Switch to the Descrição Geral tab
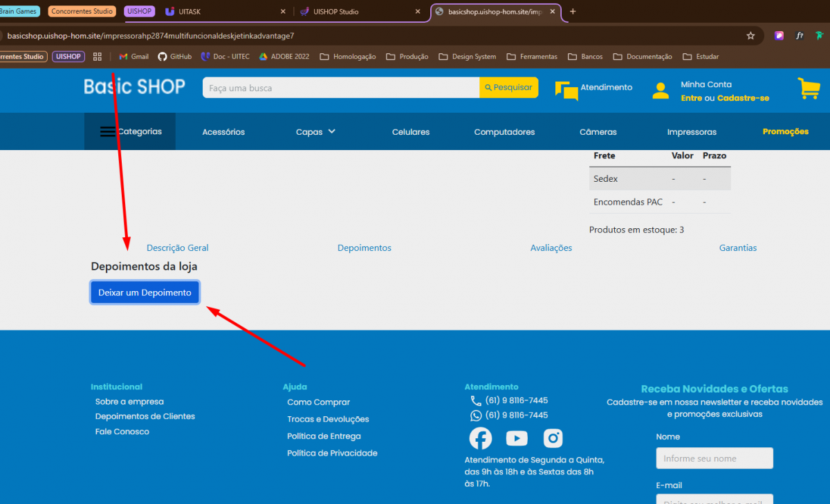This screenshot has height=504, width=830. tap(177, 248)
